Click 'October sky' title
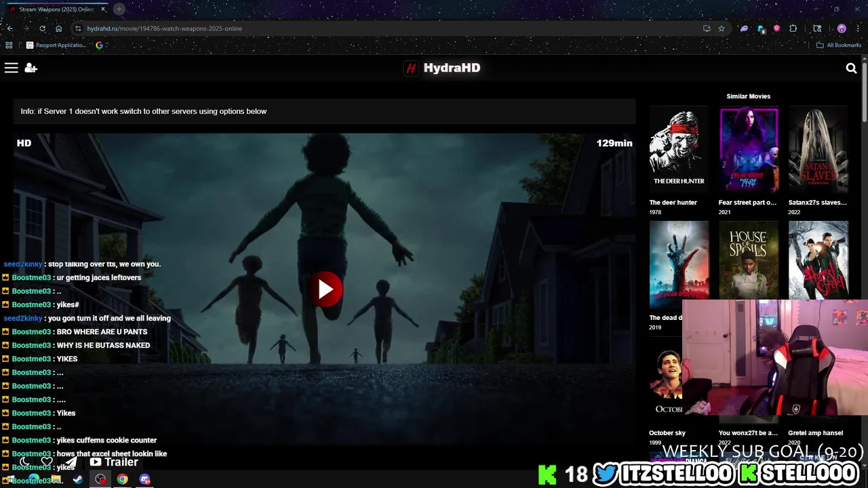The width and height of the screenshot is (868, 488). pyautogui.click(x=667, y=433)
